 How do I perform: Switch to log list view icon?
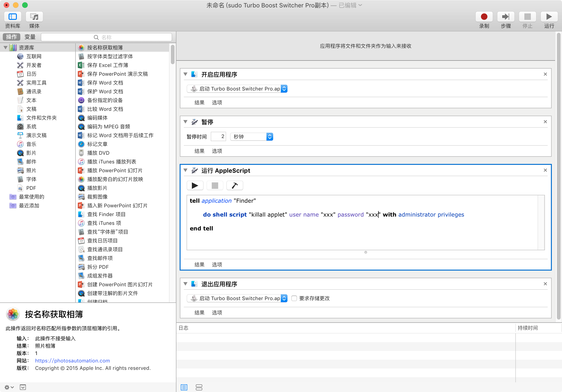(x=184, y=387)
